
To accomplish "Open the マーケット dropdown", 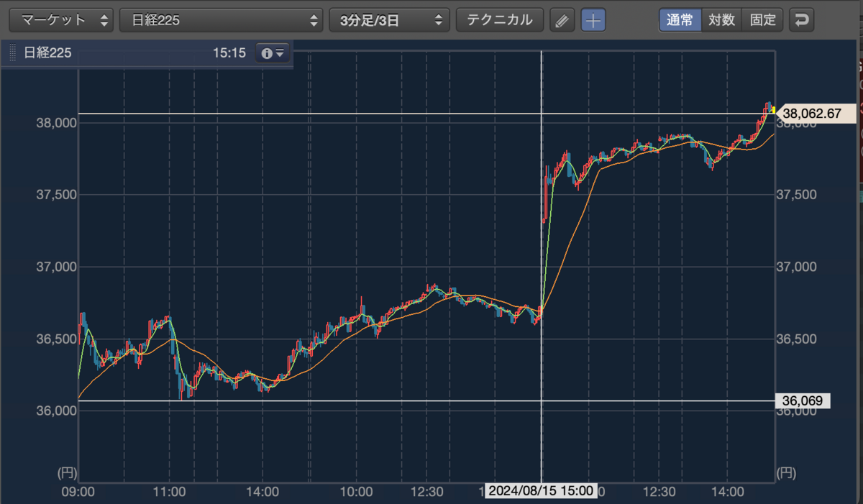I will point(60,20).
